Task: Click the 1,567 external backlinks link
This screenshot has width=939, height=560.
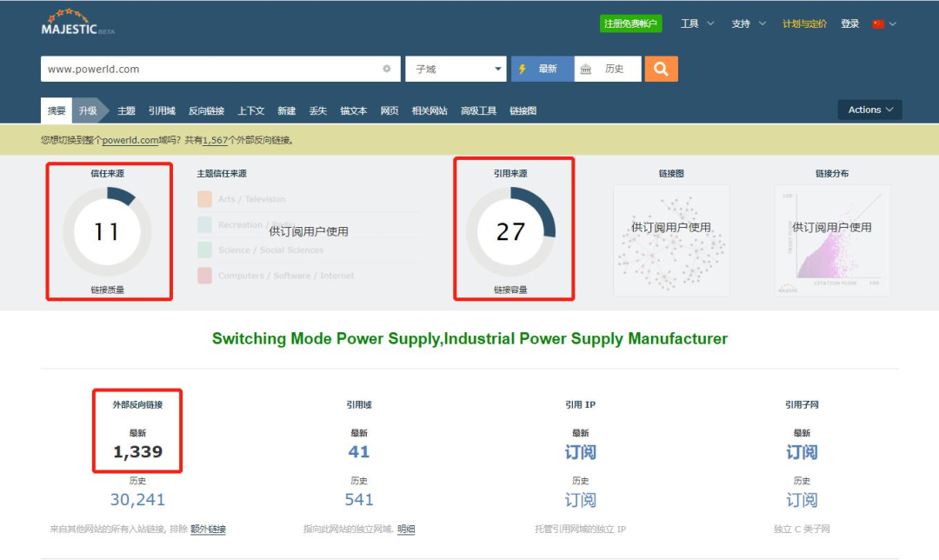Action: [x=215, y=140]
